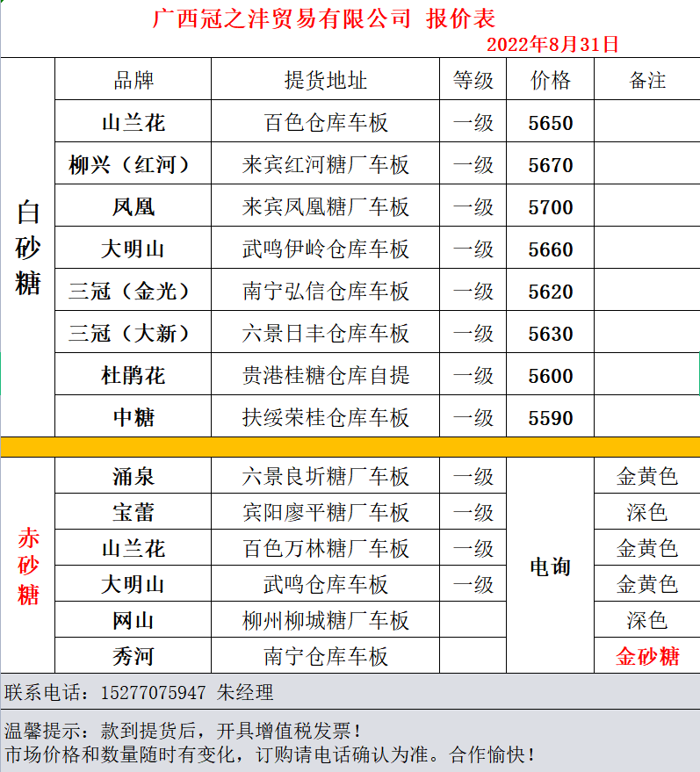
Task: Select the 5700 price cell
Action: (551, 207)
